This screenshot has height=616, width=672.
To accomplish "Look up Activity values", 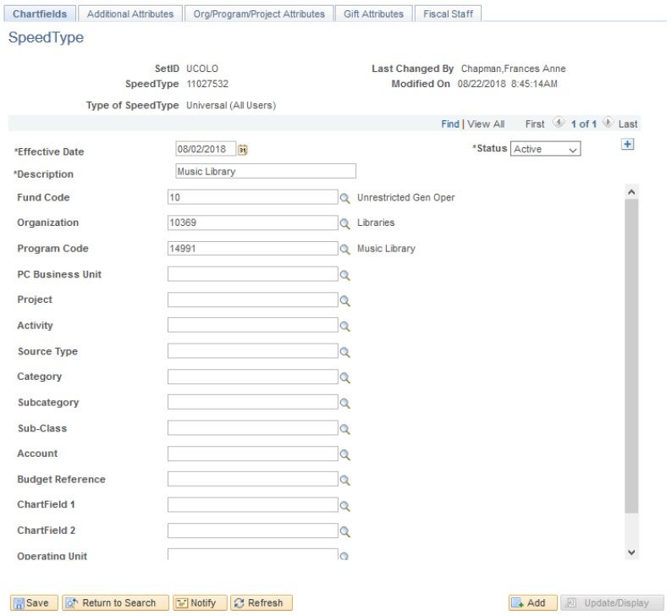I will click(344, 326).
